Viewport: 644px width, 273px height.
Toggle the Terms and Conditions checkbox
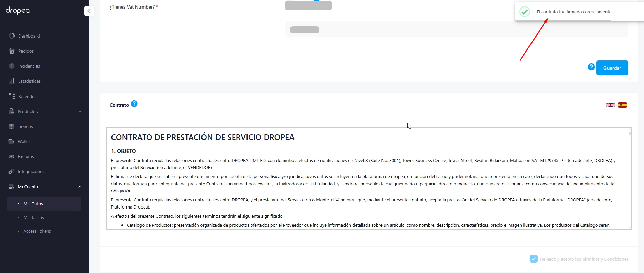(534, 259)
